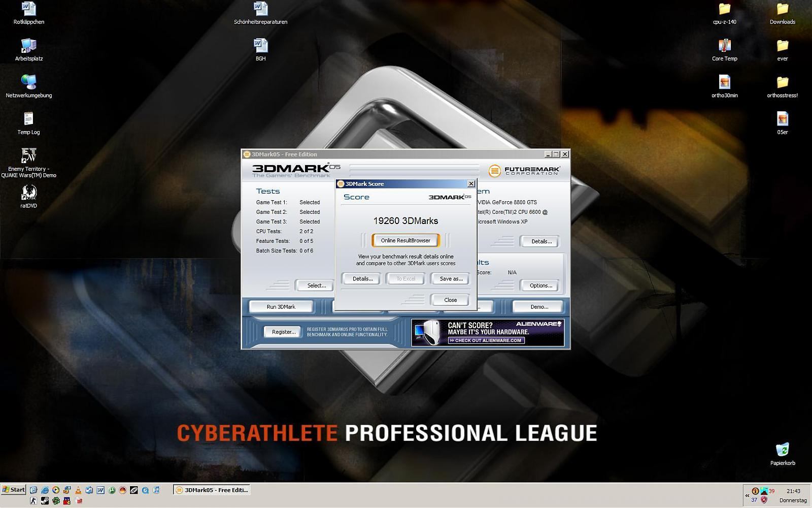This screenshot has height=508, width=812.
Task: Click the 'Microsoft Windows XP' system text
Action: (x=502, y=221)
